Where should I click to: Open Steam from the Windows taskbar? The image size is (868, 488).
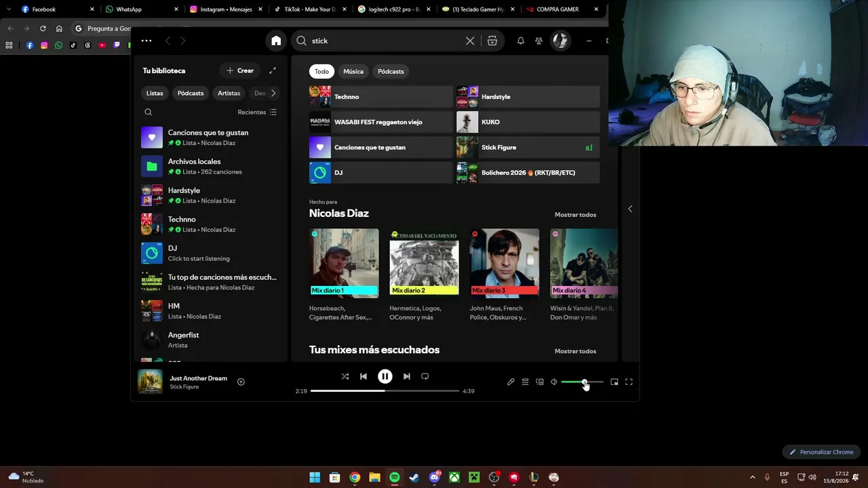pos(414,477)
